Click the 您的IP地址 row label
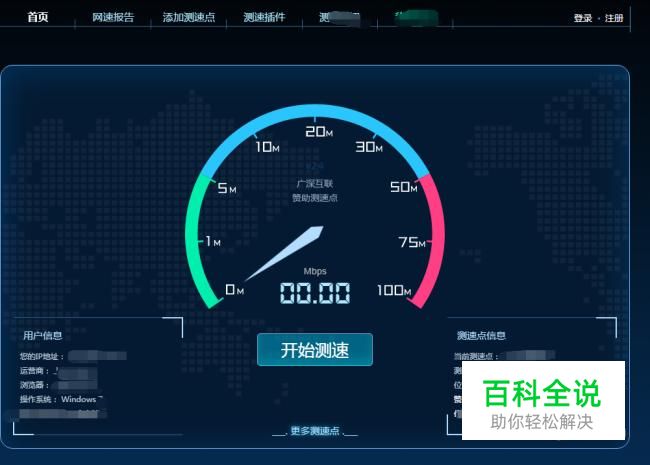The width and height of the screenshot is (650, 465). 42,356
